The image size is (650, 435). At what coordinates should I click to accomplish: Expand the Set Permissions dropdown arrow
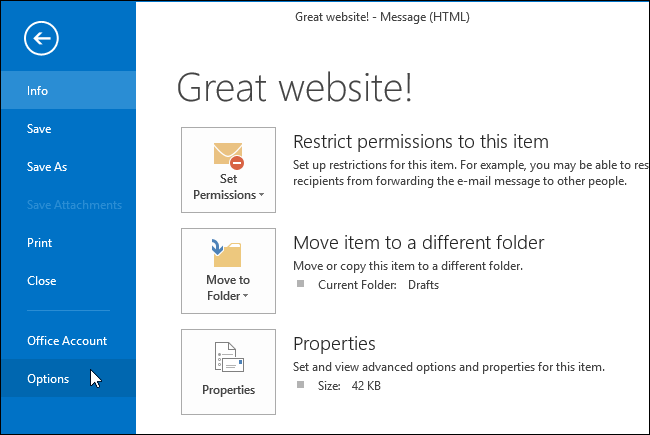tap(262, 194)
